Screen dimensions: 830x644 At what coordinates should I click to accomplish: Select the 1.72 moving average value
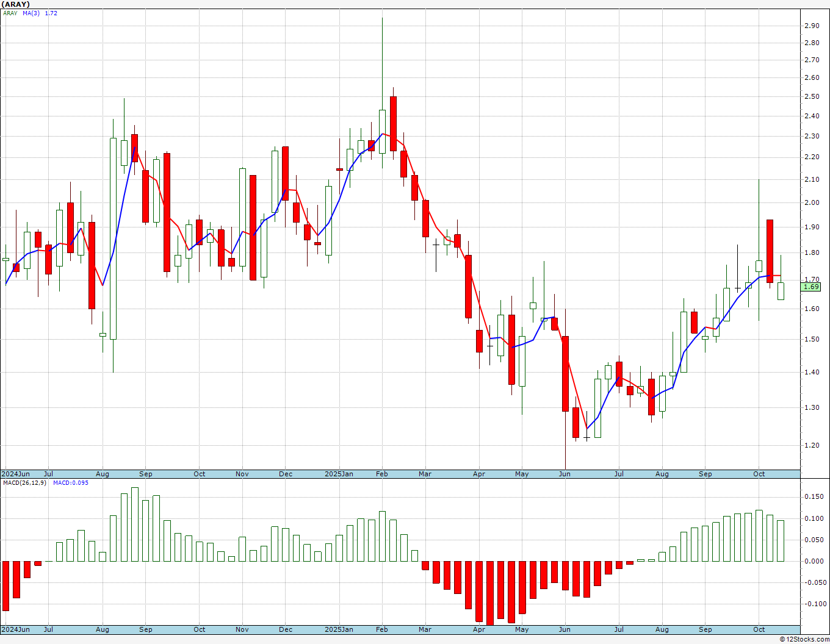pos(51,13)
